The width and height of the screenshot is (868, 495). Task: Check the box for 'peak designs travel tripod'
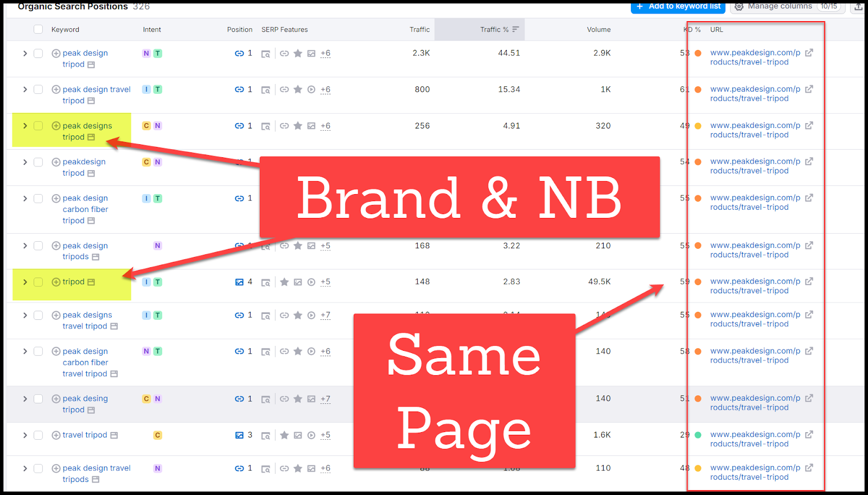click(x=38, y=315)
